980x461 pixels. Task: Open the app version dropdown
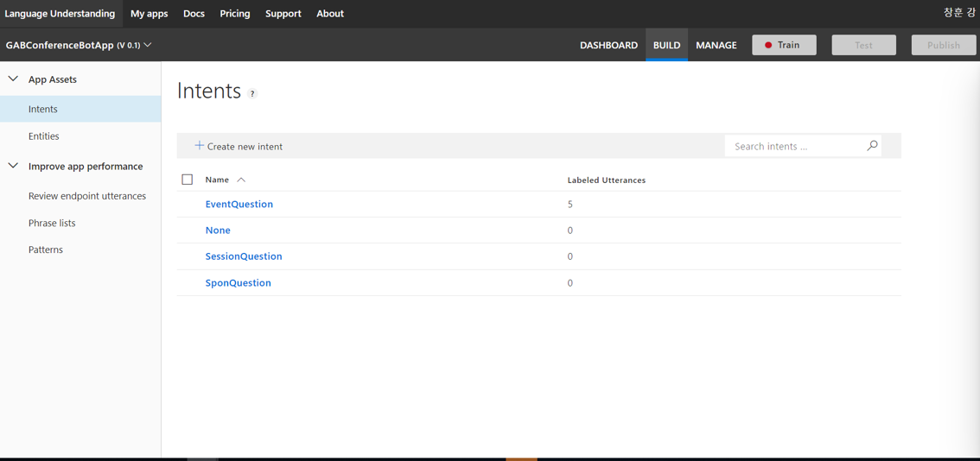tap(148, 45)
